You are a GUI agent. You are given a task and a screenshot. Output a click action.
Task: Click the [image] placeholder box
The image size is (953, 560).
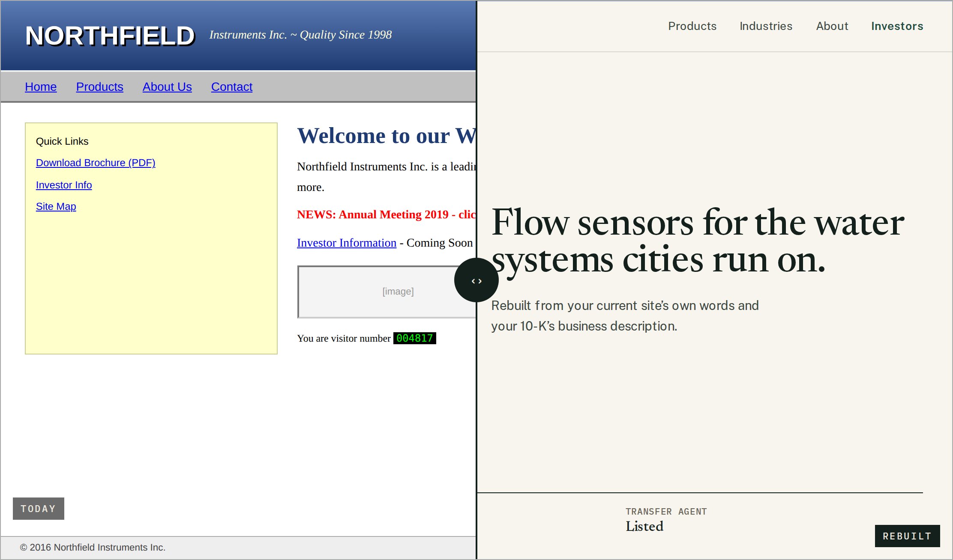pos(387,292)
